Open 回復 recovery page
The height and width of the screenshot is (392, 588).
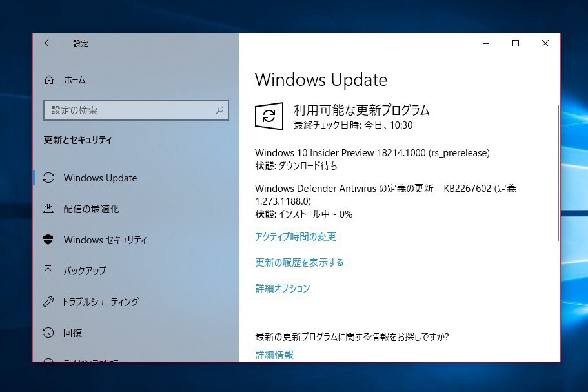point(72,333)
